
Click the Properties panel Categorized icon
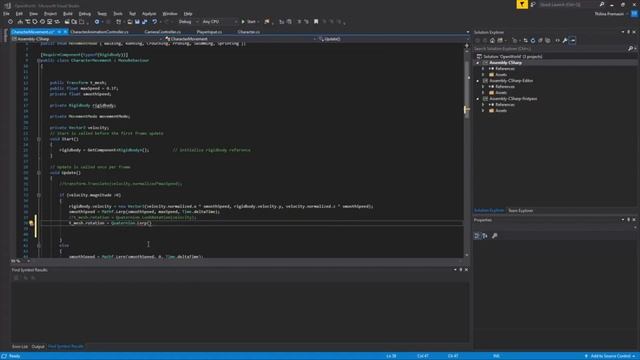[x=477, y=236]
